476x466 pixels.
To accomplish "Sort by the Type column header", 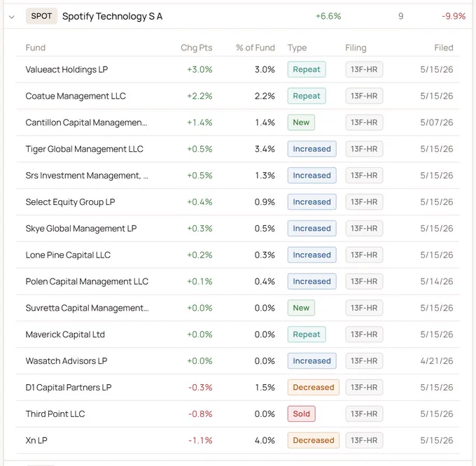I will point(297,48).
